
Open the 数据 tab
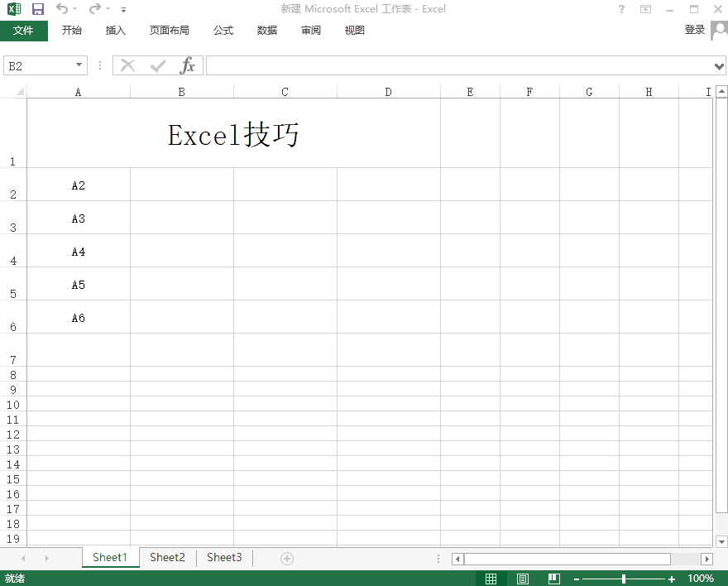267,31
